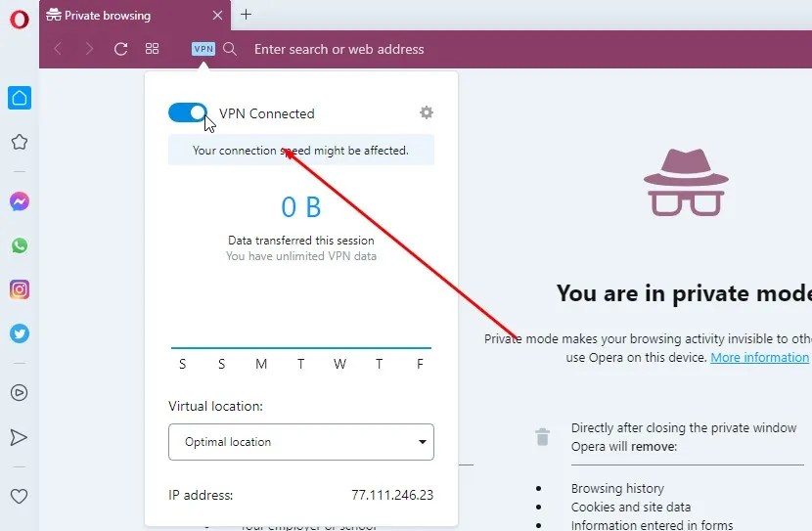
Task: Click the search magnifier icon
Action: pos(230,49)
